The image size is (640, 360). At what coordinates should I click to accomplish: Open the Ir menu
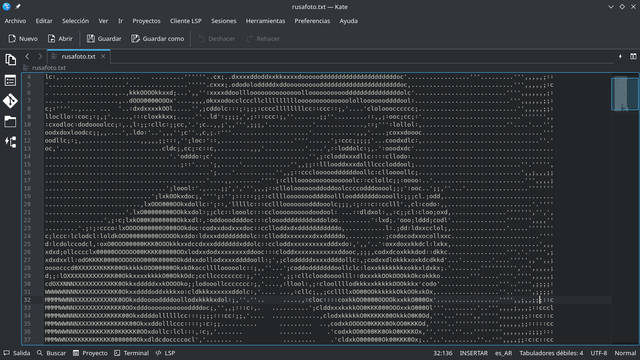120,21
